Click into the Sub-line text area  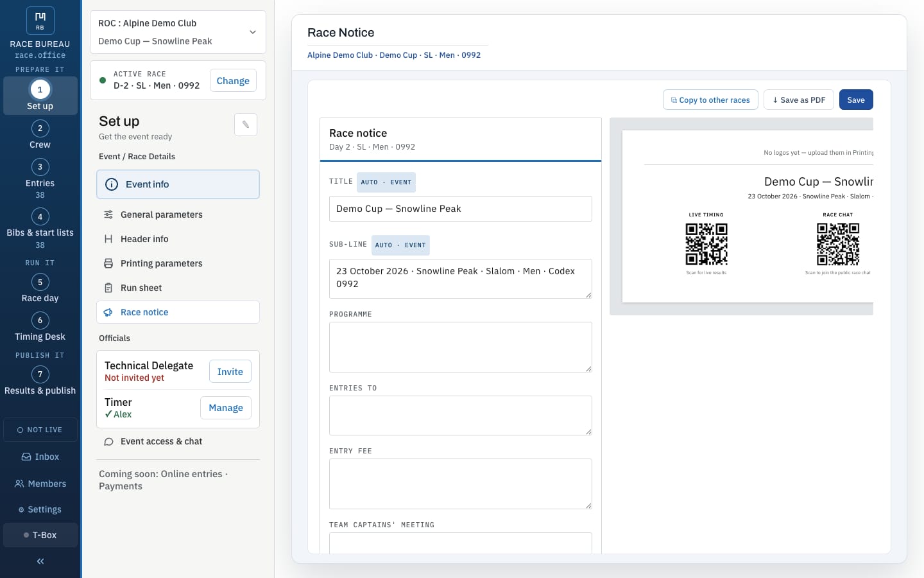tap(461, 279)
